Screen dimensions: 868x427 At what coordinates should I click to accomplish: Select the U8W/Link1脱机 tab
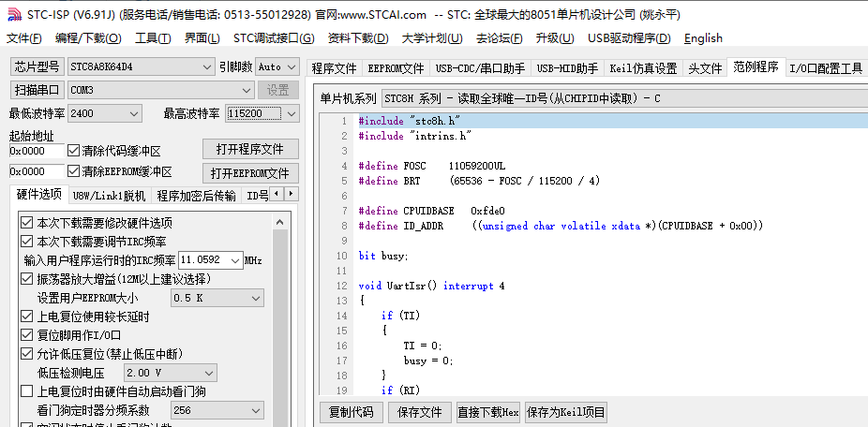coord(109,196)
